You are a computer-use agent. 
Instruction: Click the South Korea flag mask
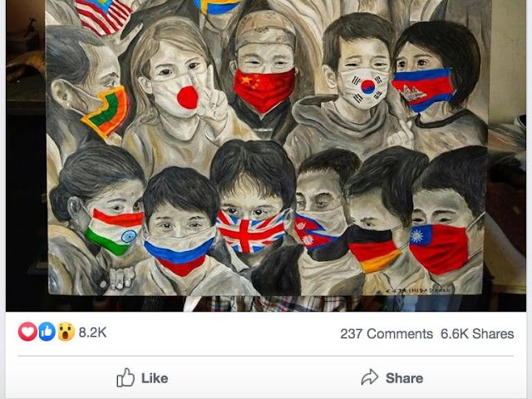(x=365, y=88)
